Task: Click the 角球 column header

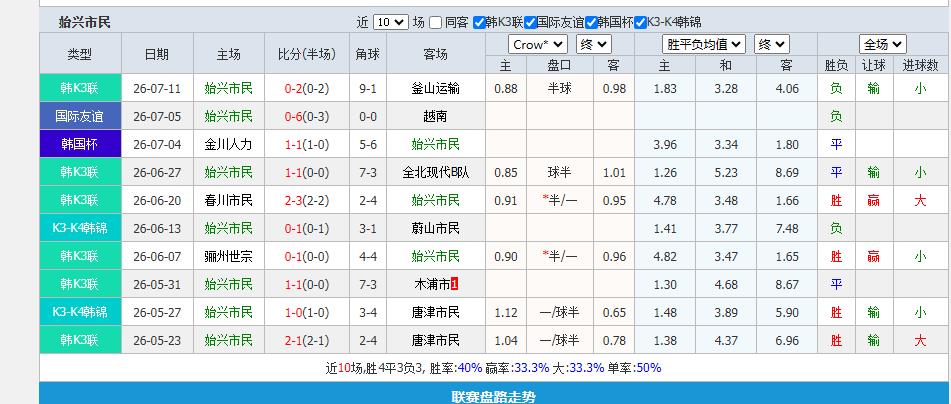Action: coord(368,54)
